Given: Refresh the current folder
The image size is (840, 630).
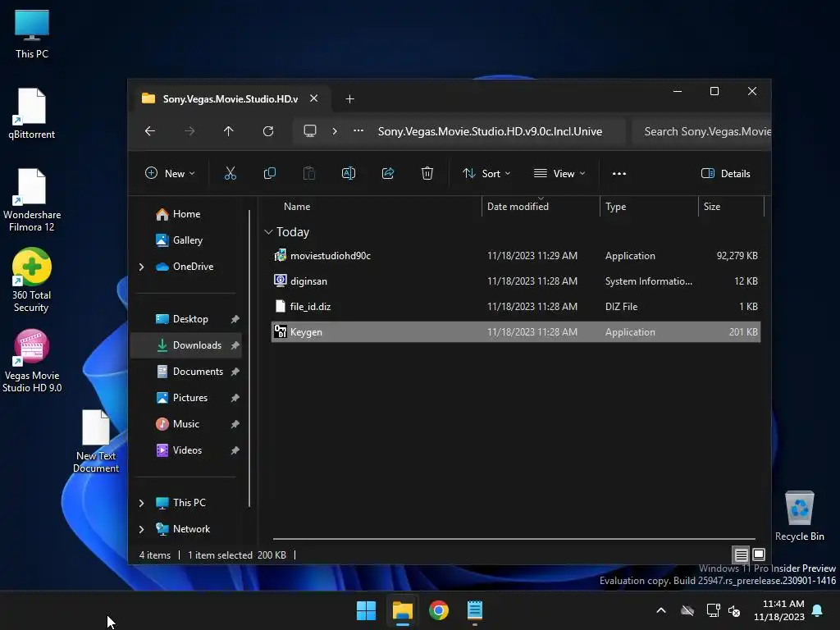Looking at the screenshot, I should click(x=268, y=131).
